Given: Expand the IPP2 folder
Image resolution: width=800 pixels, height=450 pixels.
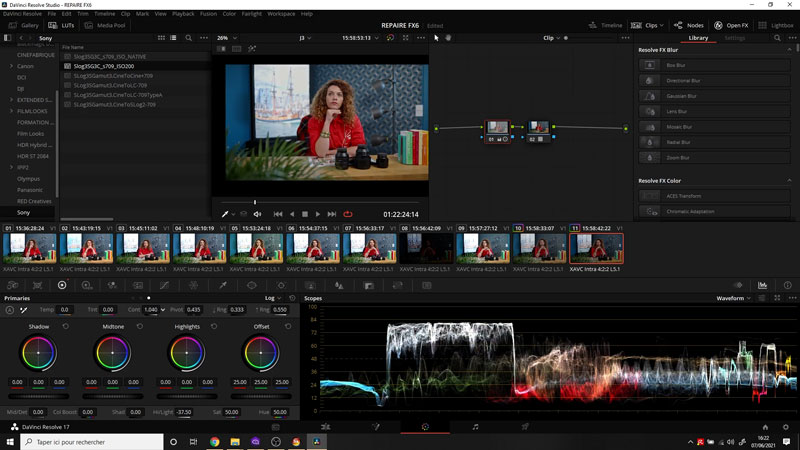Looking at the screenshot, I should 11,167.
